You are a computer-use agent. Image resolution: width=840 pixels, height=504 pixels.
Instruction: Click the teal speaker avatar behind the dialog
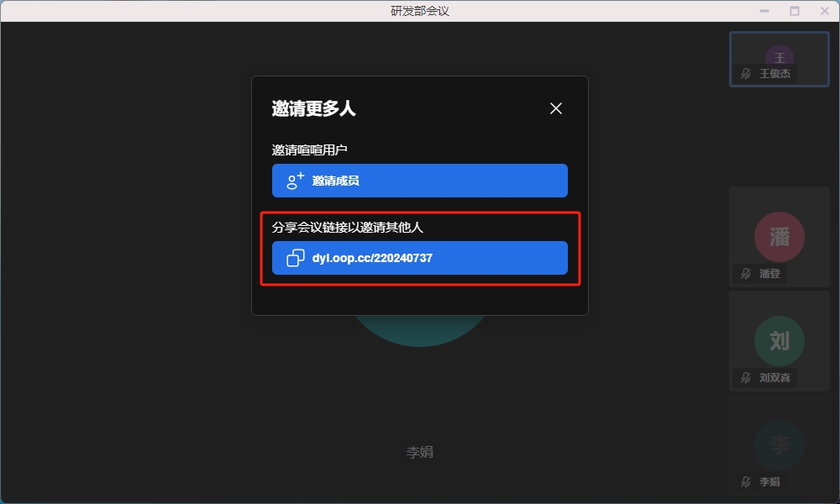pos(420,330)
